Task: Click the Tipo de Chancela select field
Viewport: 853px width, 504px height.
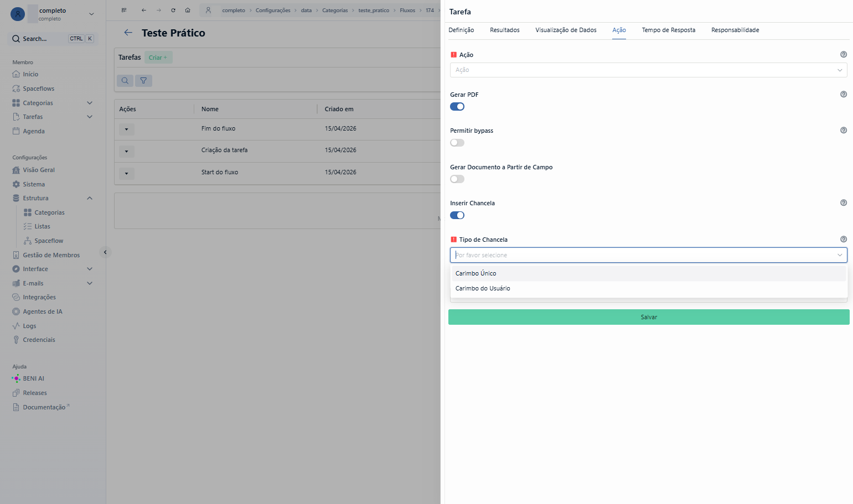Action: (x=648, y=255)
